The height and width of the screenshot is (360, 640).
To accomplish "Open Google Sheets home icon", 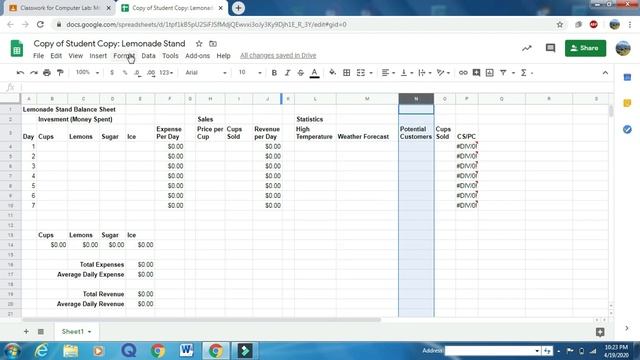I will 17,48.
